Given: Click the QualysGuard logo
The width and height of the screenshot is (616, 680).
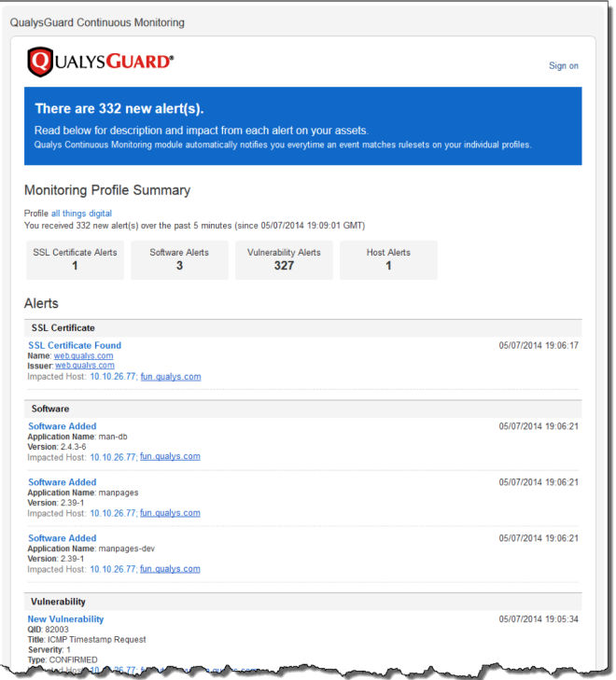Looking at the screenshot, I should point(100,62).
